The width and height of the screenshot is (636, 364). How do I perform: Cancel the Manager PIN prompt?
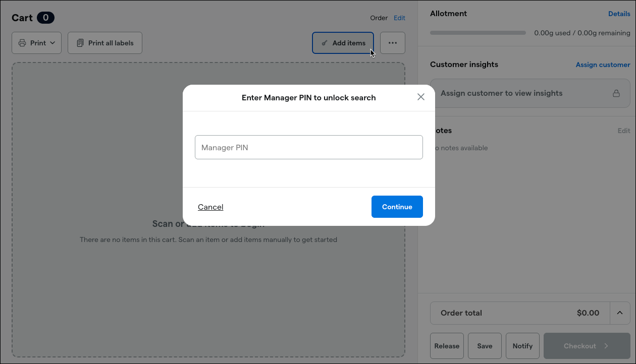point(210,207)
